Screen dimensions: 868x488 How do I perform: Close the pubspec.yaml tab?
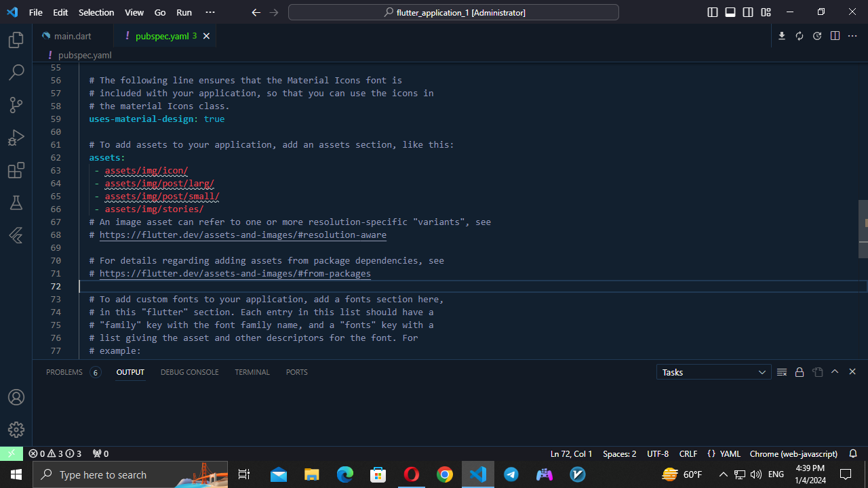[x=206, y=36]
